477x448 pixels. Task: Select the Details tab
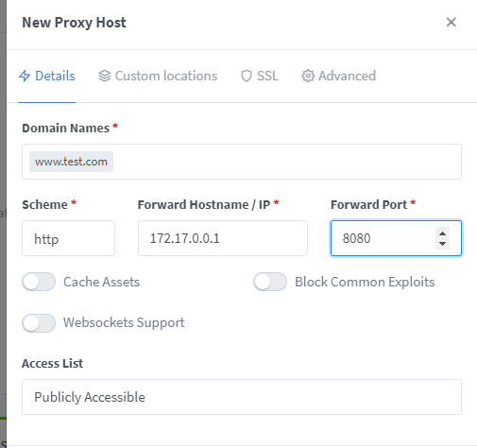(x=47, y=76)
